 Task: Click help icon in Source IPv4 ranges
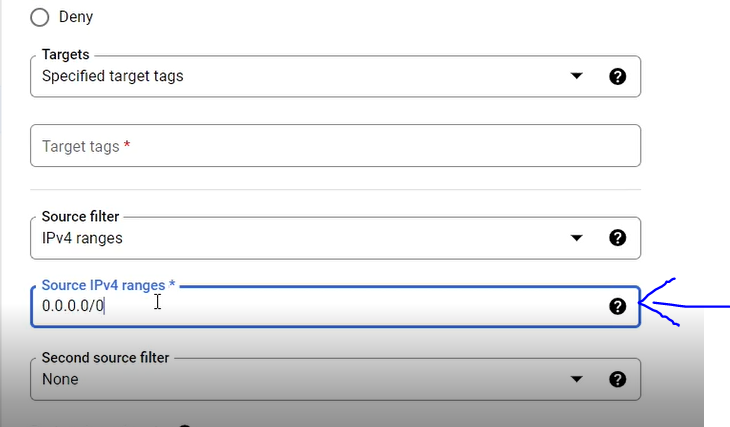617,306
